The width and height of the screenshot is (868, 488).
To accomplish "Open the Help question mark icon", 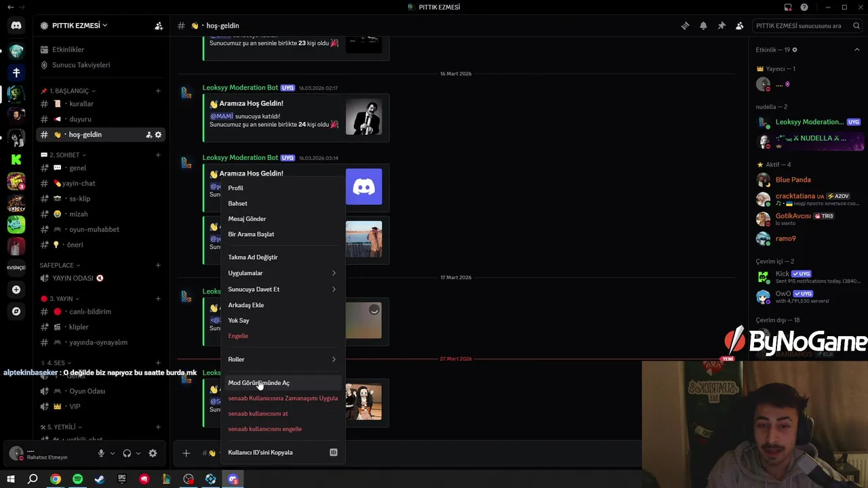I will tap(804, 7).
